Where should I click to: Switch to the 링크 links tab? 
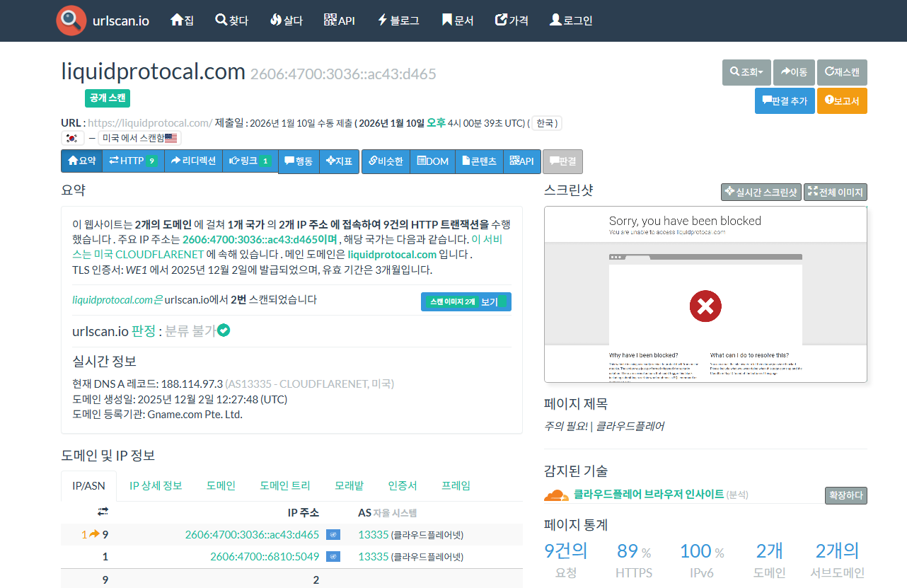tap(250, 161)
